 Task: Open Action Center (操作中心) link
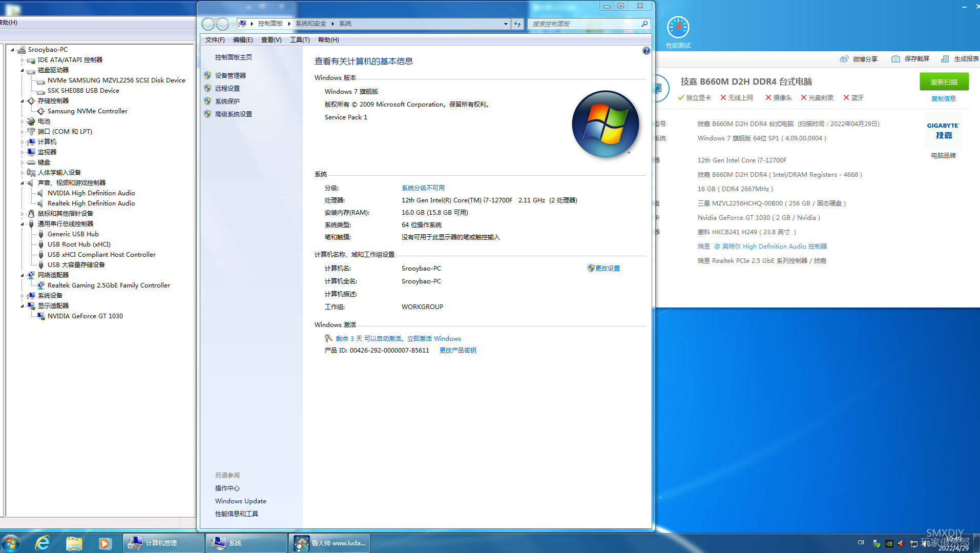pyautogui.click(x=227, y=488)
